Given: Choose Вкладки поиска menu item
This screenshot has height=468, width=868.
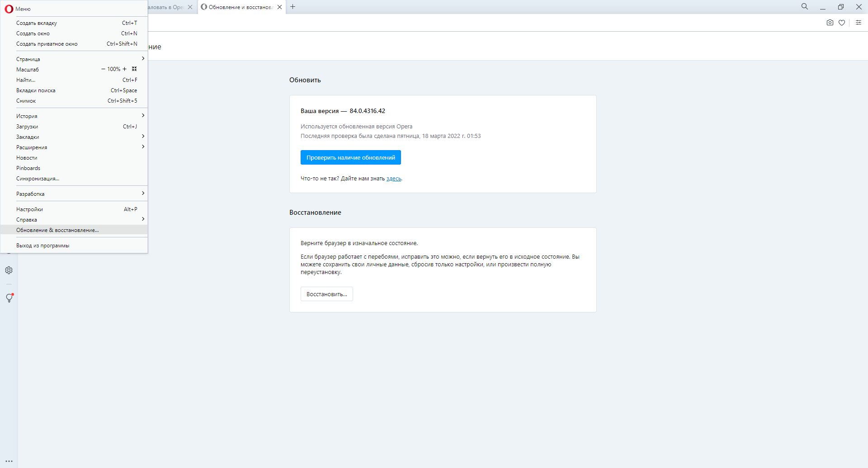Looking at the screenshot, I should pos(74,90).
